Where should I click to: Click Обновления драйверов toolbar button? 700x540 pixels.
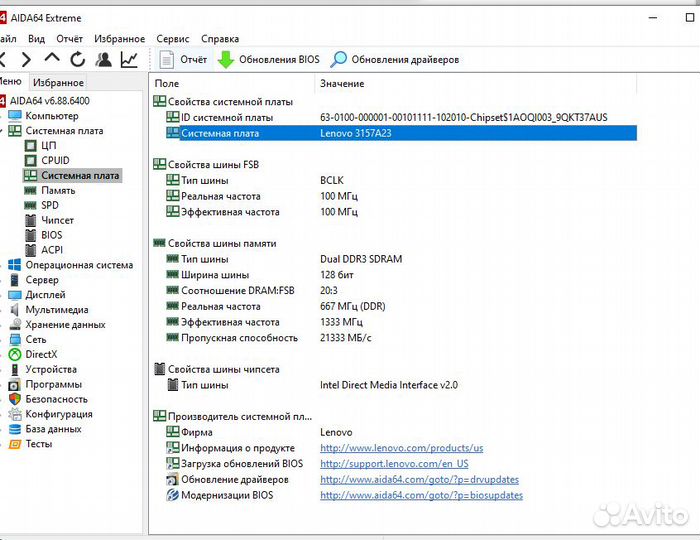pos(395,59)
